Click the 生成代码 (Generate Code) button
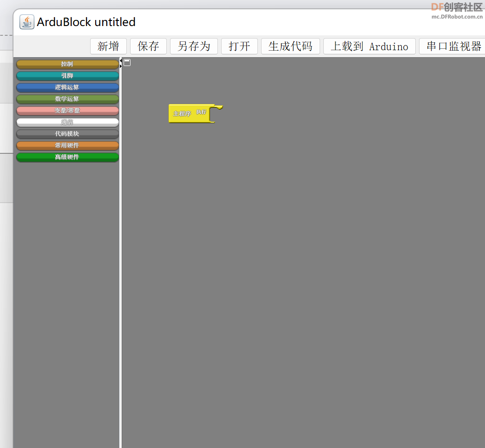Screen dimensions: 485x448 click(x=290, y=46)
